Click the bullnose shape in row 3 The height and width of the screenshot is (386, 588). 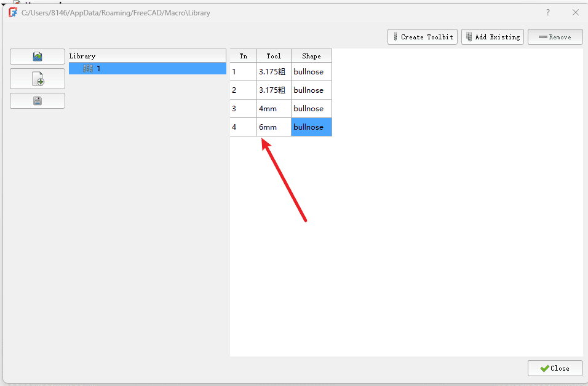(311, 109)
